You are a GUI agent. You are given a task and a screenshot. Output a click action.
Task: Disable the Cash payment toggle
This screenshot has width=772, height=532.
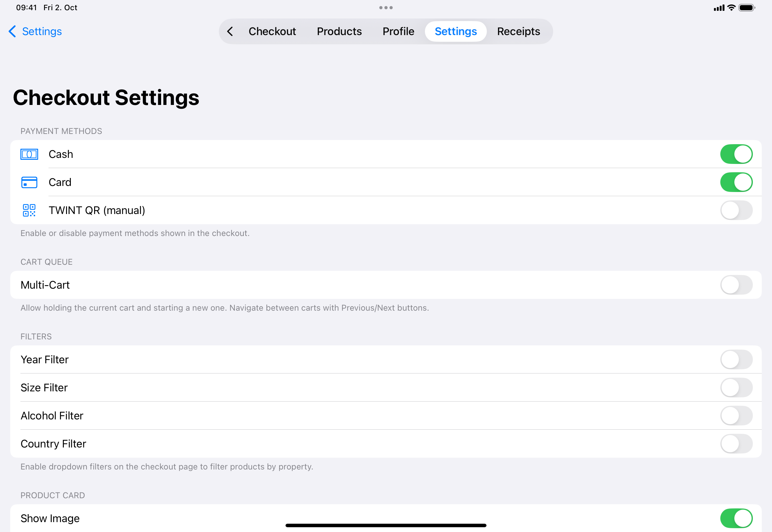pos(736,154)
